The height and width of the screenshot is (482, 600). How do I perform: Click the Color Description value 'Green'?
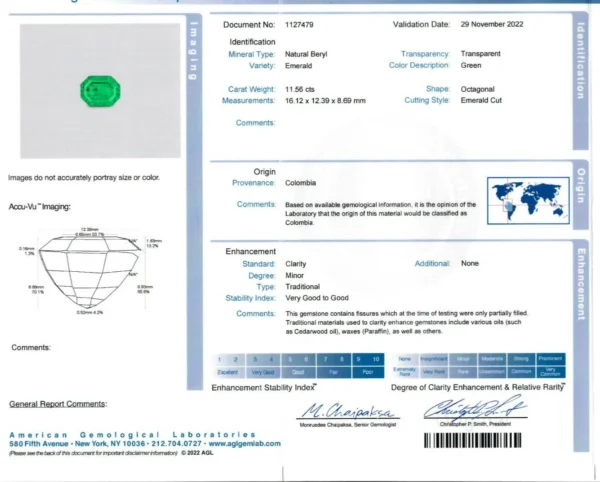(471, 65)
